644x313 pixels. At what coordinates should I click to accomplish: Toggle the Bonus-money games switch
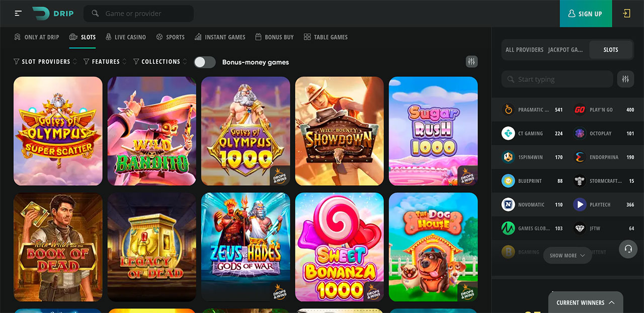[205, 62]
